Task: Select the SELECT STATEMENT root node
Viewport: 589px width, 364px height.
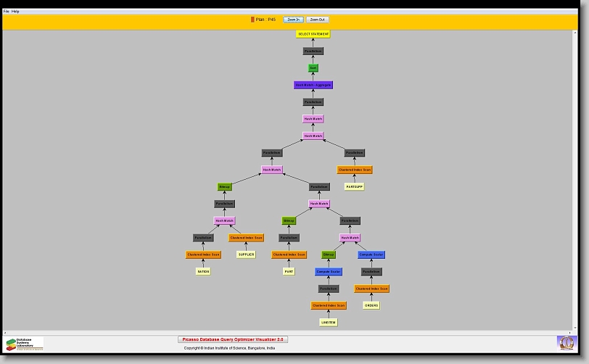Action: tap(313, 34)
